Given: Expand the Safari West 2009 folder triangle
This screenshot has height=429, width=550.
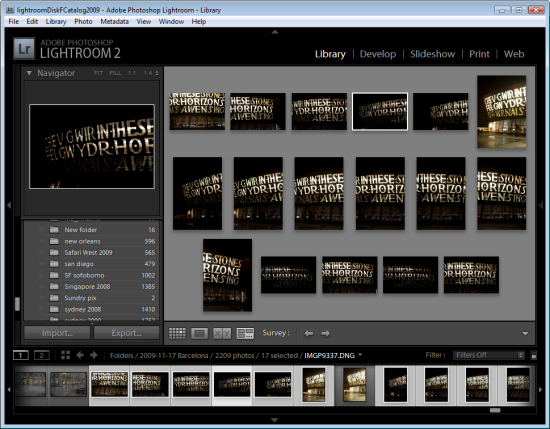Looking at the screenshot, I should coord(42,253).
